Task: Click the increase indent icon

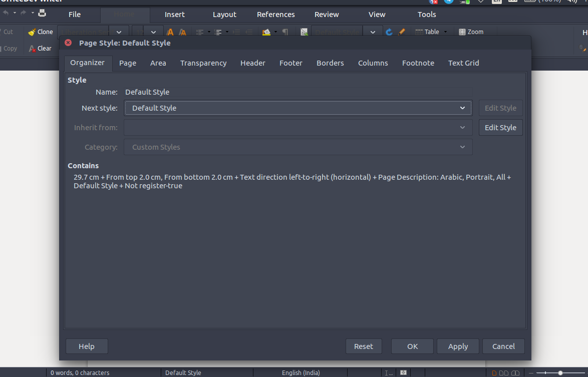Action: coord(236,32)
